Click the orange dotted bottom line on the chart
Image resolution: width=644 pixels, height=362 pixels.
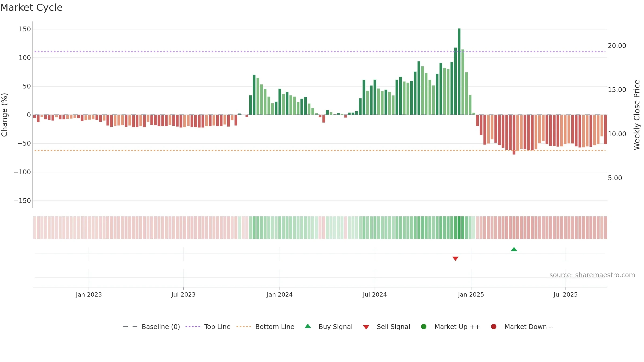(320, 150)
